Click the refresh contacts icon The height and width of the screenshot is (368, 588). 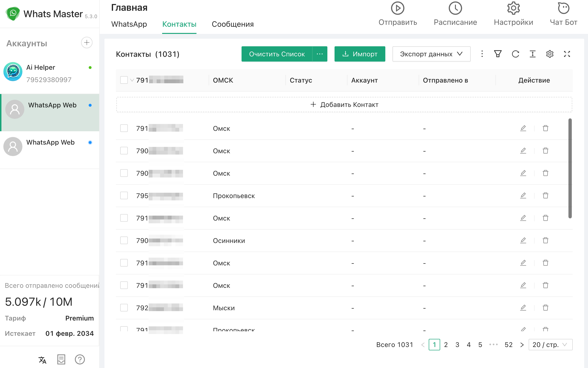515,54
